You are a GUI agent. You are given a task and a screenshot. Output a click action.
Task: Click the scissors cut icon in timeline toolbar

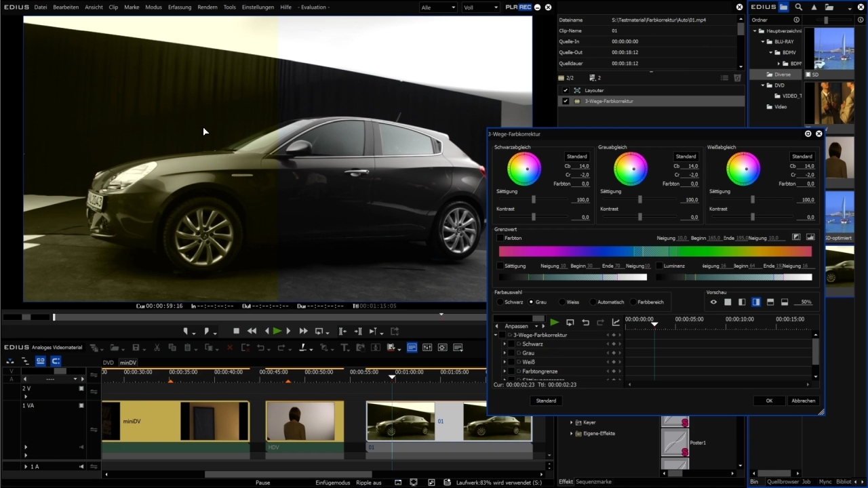157,348
